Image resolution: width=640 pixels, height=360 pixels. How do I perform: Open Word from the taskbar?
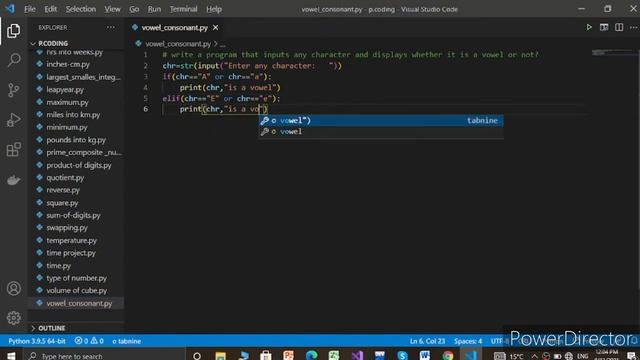tap(424, 356)
